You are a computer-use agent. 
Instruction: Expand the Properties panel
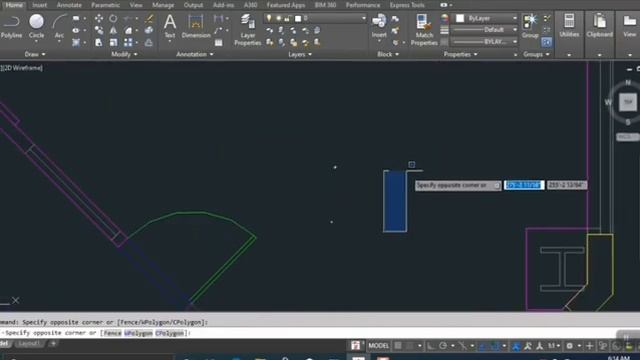(460, 54)
